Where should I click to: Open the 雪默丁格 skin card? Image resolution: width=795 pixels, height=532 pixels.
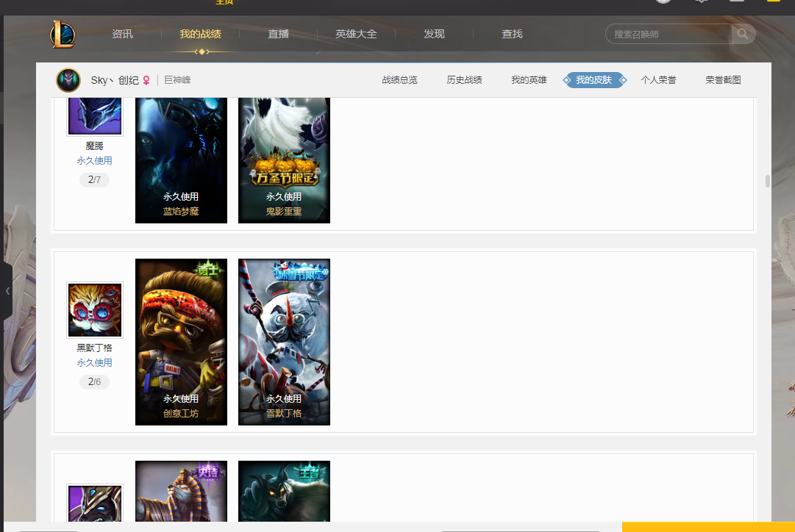tap(284, 342)
